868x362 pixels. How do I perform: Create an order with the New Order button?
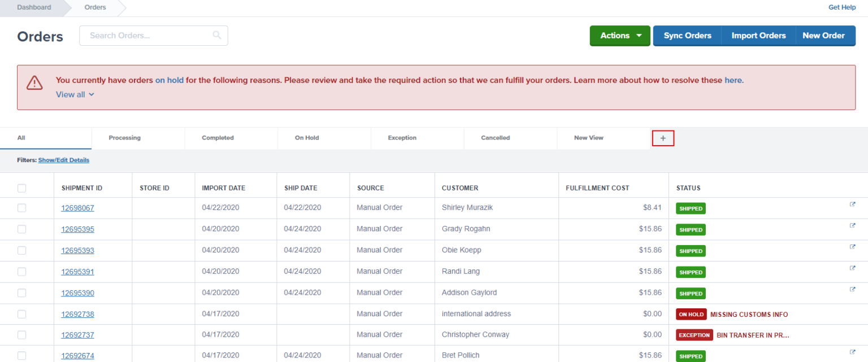tap(824, 35)
